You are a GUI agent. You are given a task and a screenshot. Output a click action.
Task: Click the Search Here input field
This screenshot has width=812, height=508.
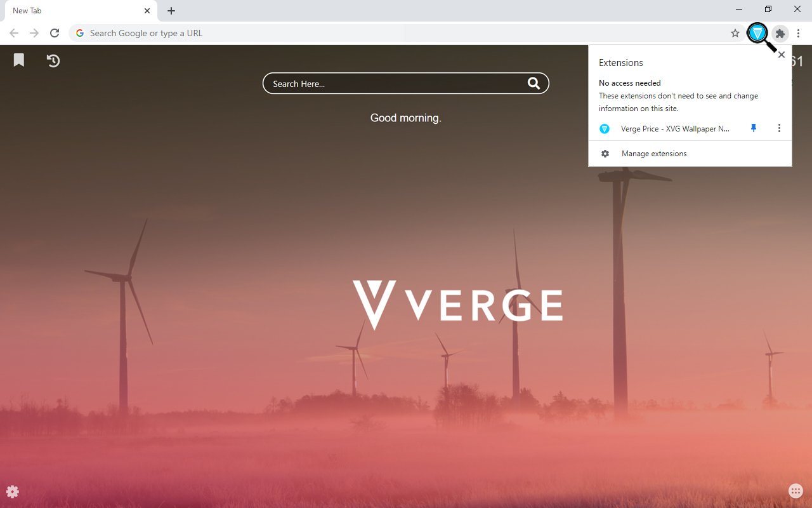tap(393, 84)
